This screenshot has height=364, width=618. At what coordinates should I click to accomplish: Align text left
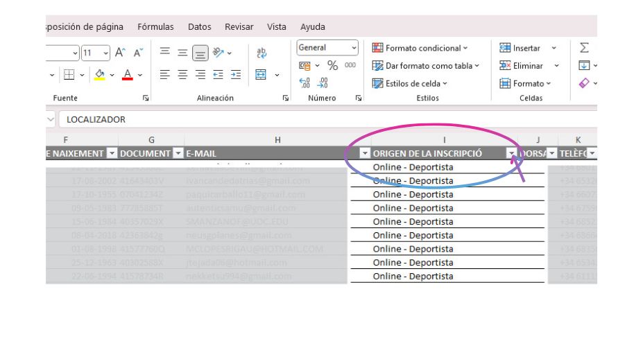pos(165,74)
